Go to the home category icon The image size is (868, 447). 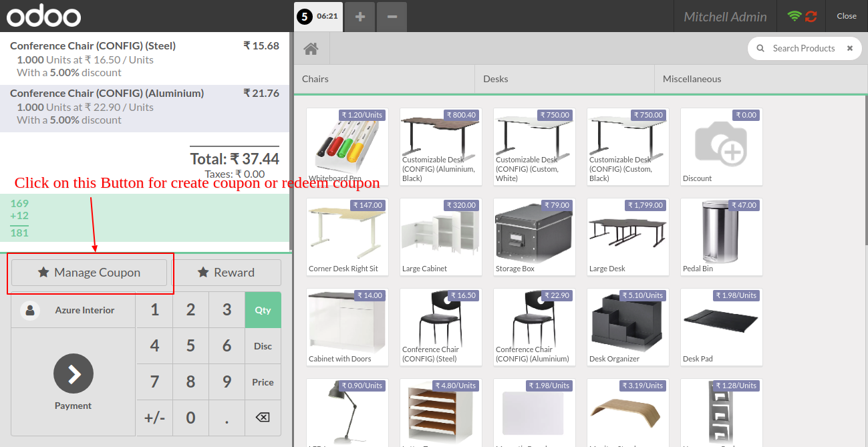[310, 49]
